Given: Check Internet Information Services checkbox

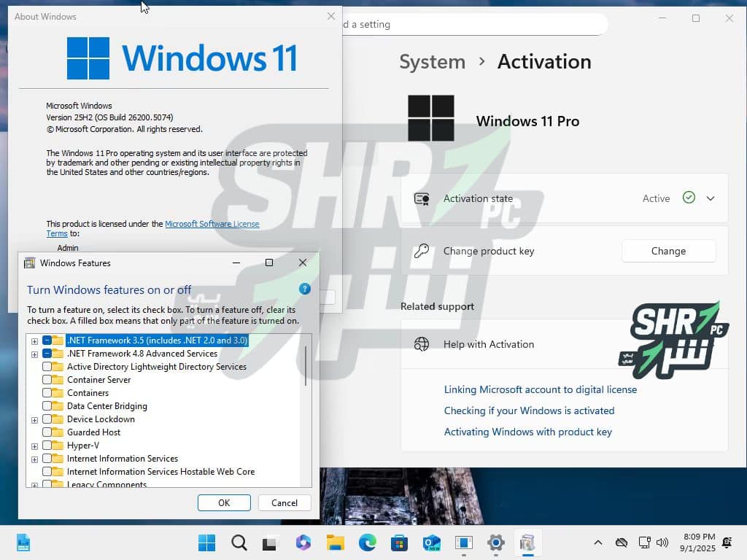Looking at the screenshot, I should 47,458.
